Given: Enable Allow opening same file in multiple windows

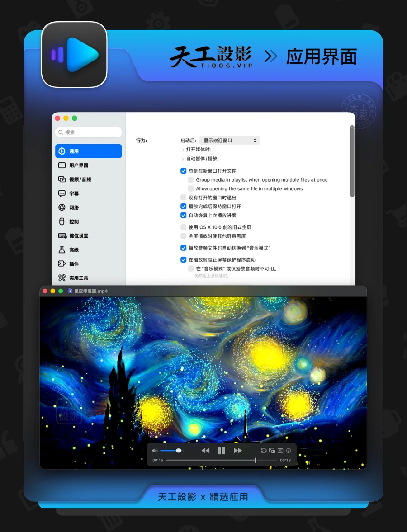Looking at the screenshot, I should click(191, 188).
